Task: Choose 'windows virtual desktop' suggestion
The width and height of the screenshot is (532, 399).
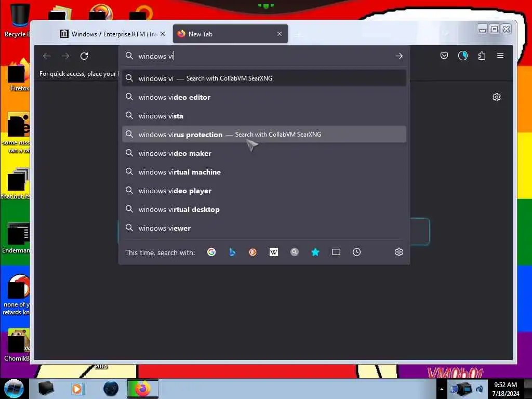Action: click(x=264, y=209)
